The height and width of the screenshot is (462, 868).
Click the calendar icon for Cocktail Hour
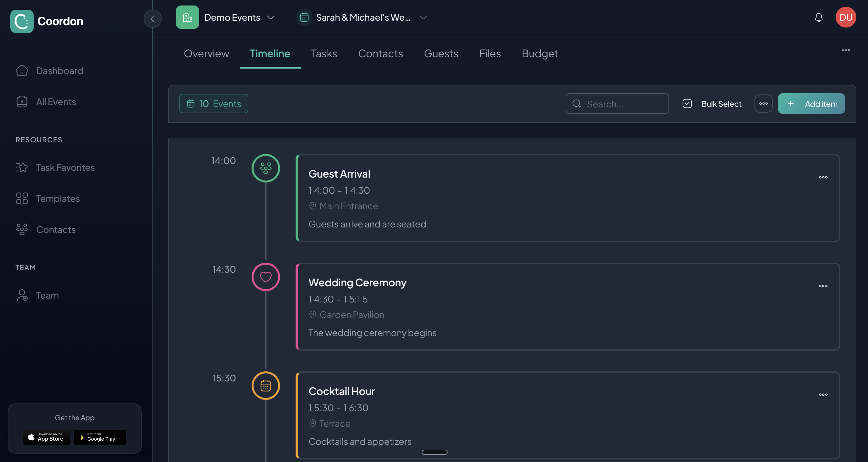coord(266,386)
